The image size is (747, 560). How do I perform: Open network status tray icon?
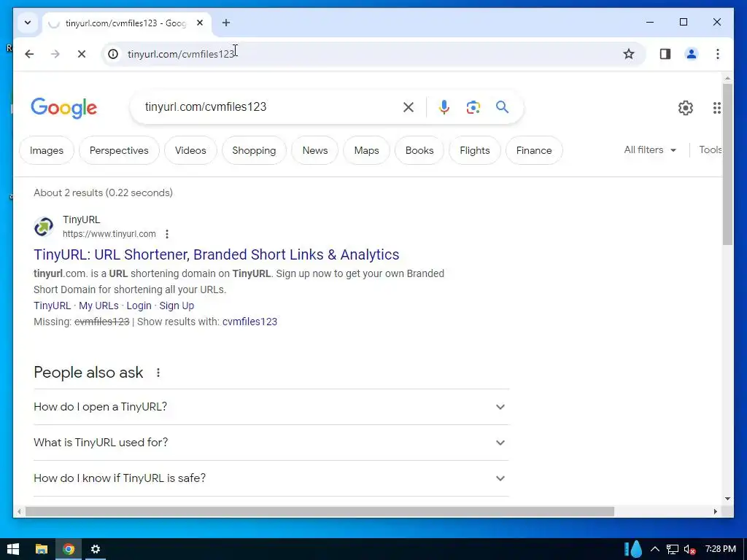pos(672,550)
